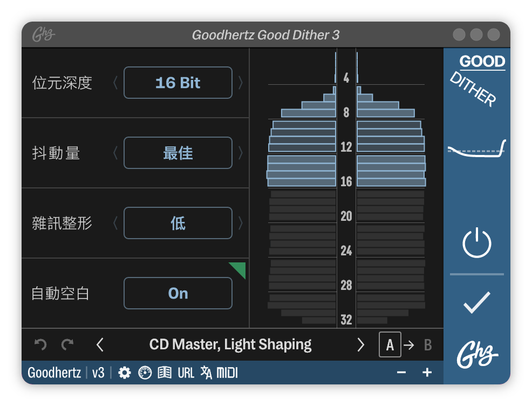
Task: Click the CPU meter icon in the footer
Action: click(145, 373)
